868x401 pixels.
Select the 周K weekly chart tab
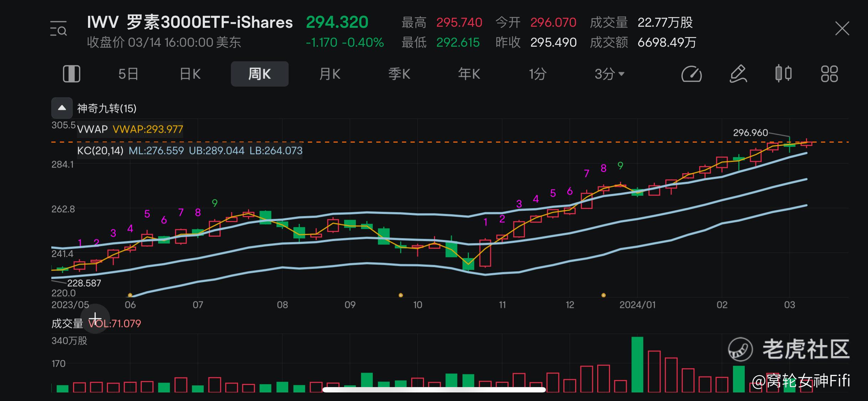pos(260,74)
